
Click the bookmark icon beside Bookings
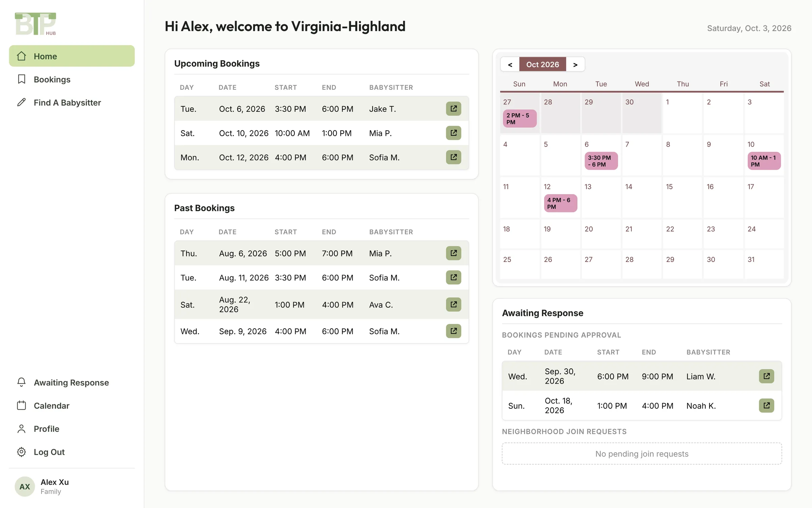(x=21, y=79)
